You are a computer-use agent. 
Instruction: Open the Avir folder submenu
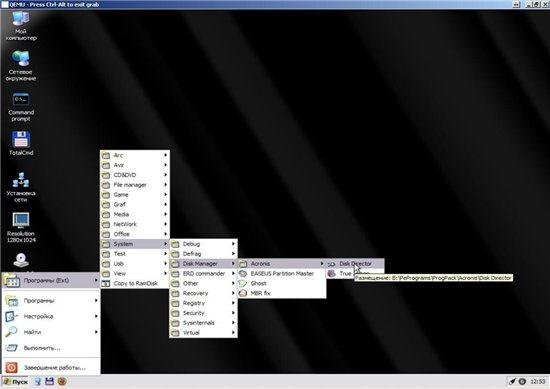pos(135,165)
